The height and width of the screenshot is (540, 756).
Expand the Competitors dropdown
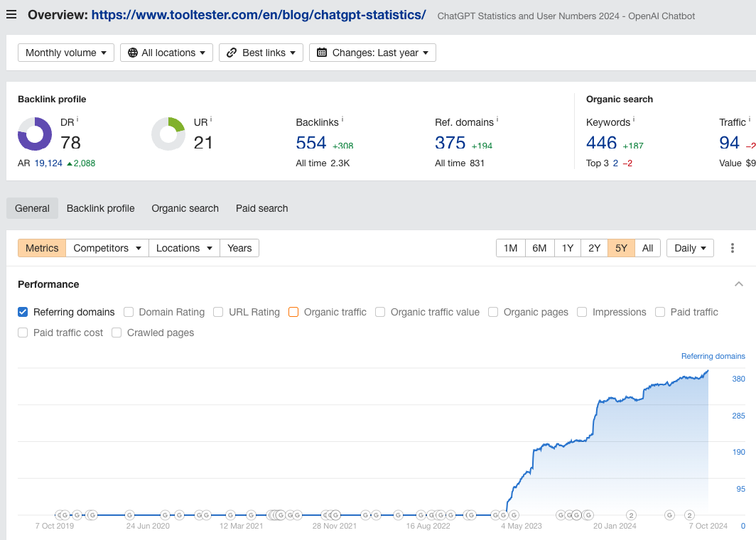[x=107, y=248]
